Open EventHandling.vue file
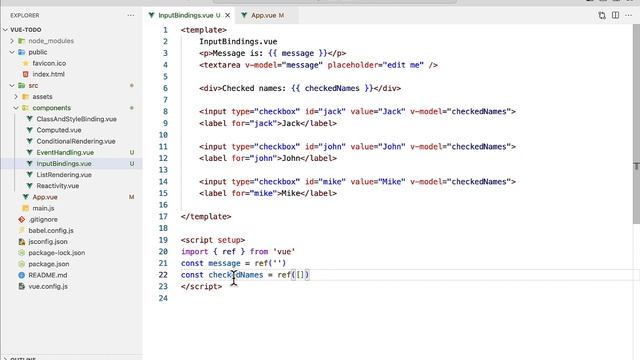 click(x=65, y=152)
